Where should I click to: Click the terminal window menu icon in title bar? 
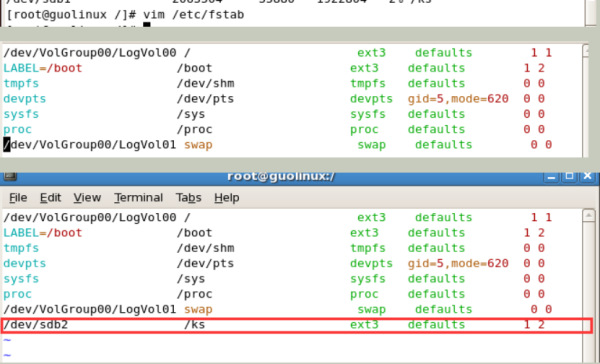pyautogui.click(x=10, y=176)
